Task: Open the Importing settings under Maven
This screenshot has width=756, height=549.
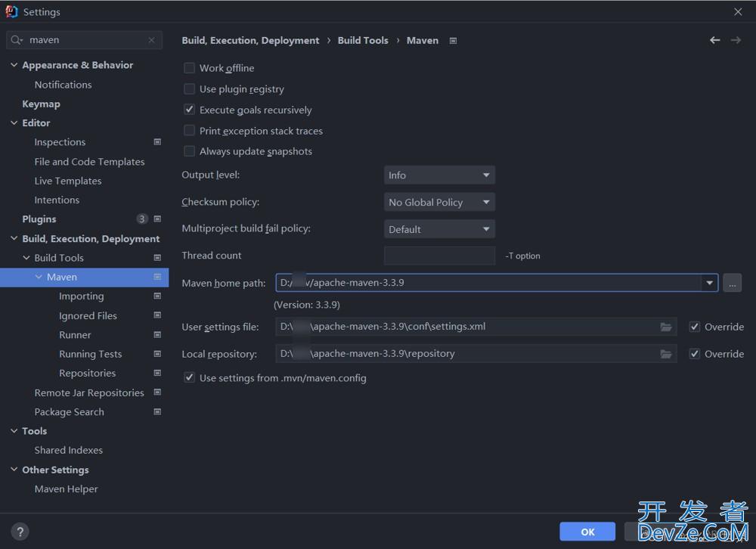Action: coord(82,296)
